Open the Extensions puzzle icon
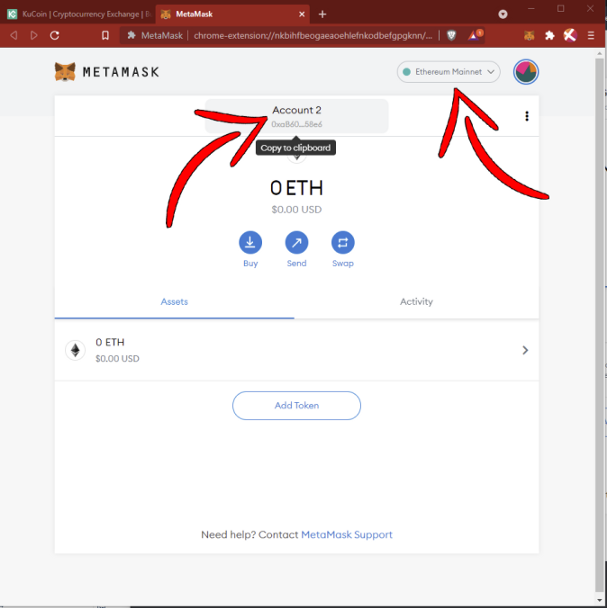The height and width of the screenshot is (608, 607). pyautogui.click(x=550, y=36)
